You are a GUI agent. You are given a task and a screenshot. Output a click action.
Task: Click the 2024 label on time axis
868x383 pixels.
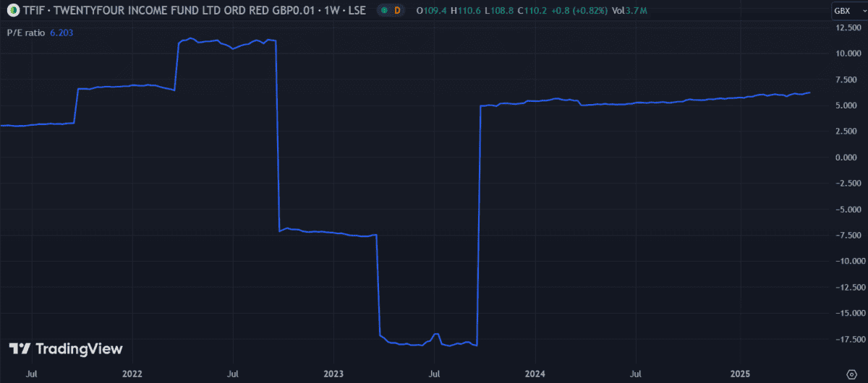coord(535,374)
